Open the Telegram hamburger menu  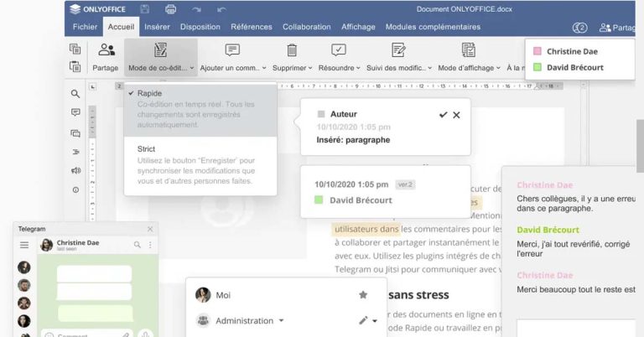click(24, 245)
